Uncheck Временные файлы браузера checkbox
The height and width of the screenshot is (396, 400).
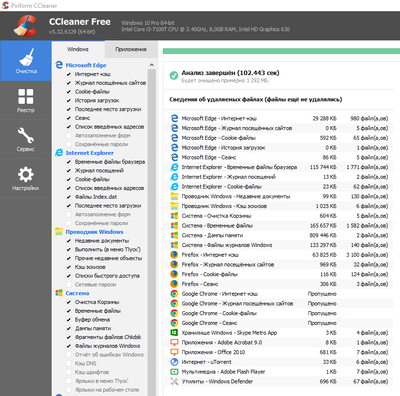69,162
